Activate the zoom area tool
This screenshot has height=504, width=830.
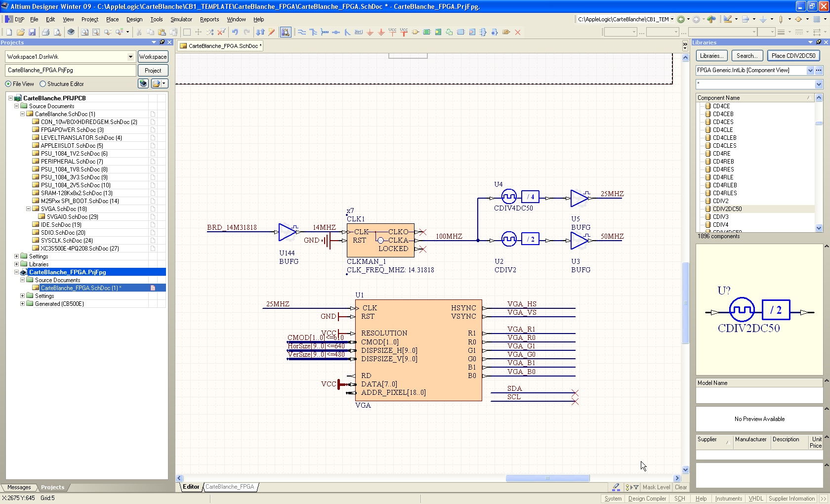coord(96,32)
